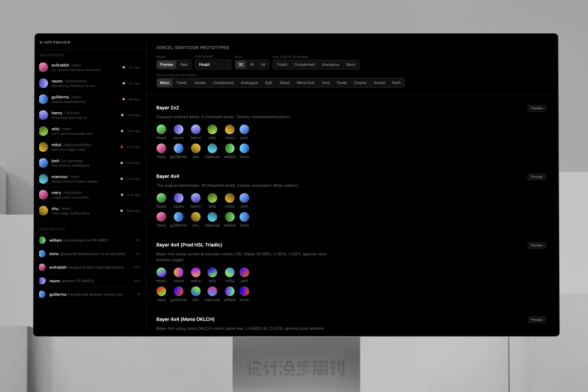Click mitul's yellow avatar in deployments list
The image size is (588, 392).
pos(43,147)
